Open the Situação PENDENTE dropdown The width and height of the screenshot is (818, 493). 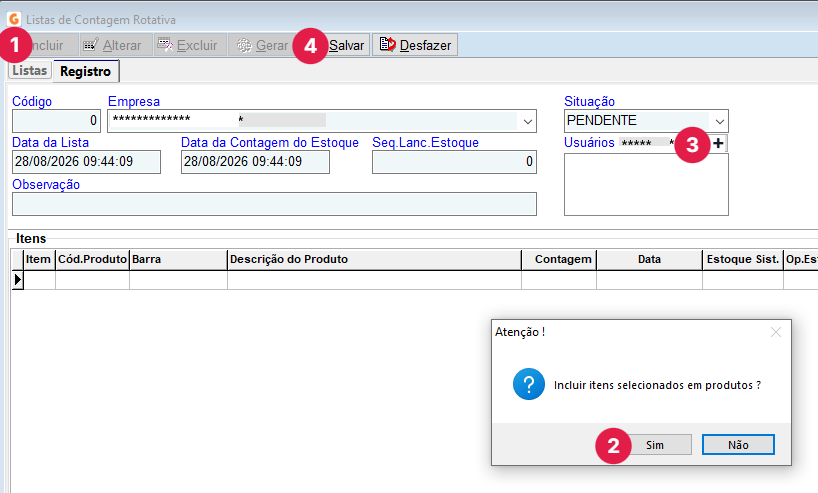point(719,122)
